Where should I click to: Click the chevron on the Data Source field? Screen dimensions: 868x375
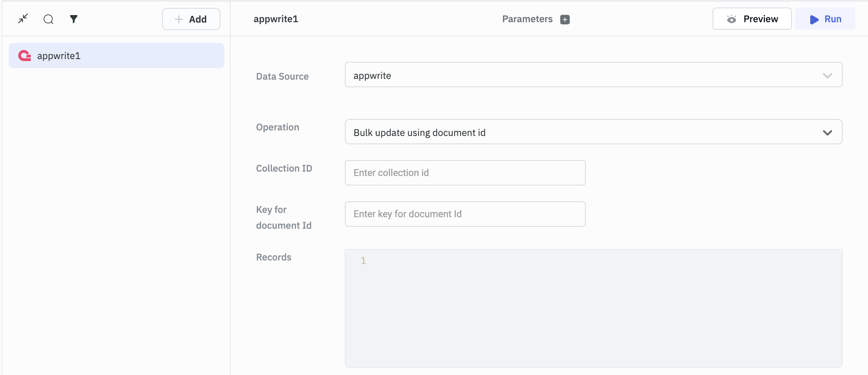827,75
